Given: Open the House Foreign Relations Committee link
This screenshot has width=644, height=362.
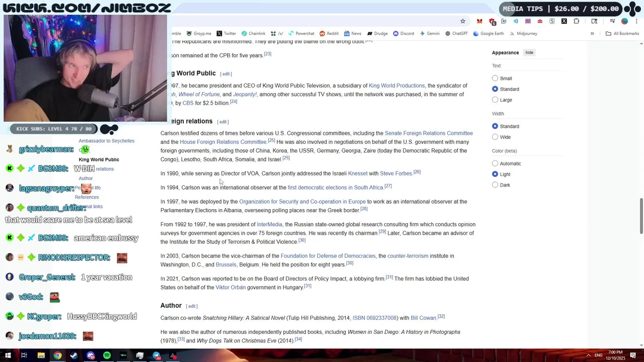Looking at the screenshot, I should [223, 142].
